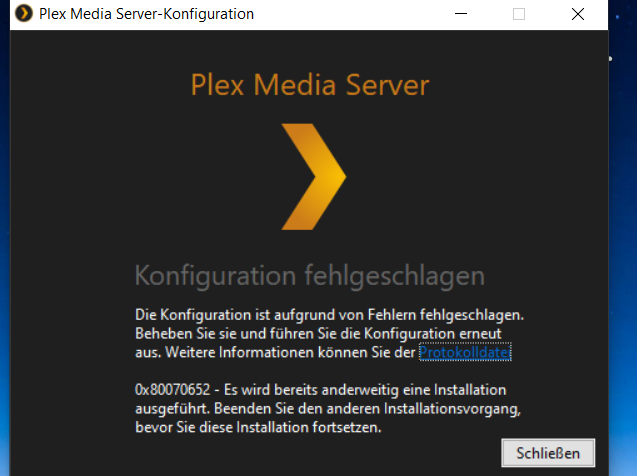Image resolution: width=637 pixels, height=476 pixels.
Task: Click the disabled maximize button in the title bar
Action: [519, 14]
